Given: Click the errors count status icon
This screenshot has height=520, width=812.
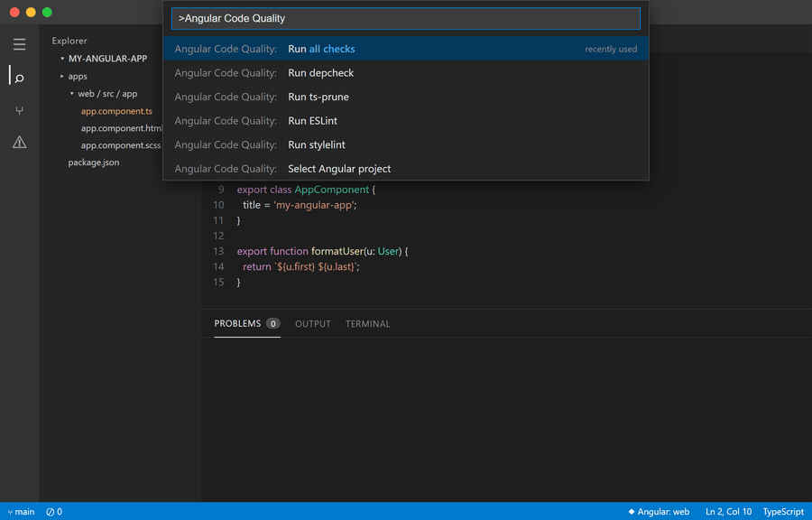Looking at the screenshot, I should point(54,512).
